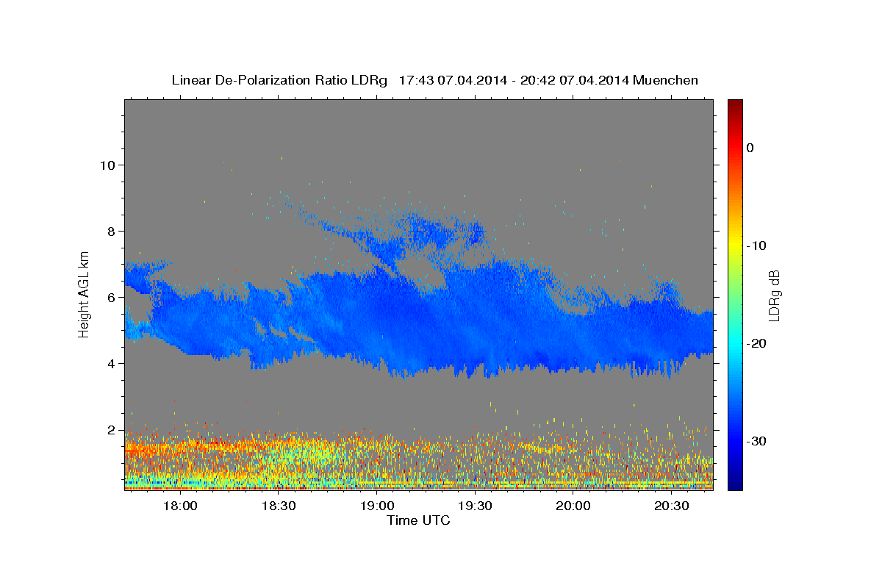
Task: Click the 19:30 time tick label
Action: pyautogui.click(x=475, y=507)
